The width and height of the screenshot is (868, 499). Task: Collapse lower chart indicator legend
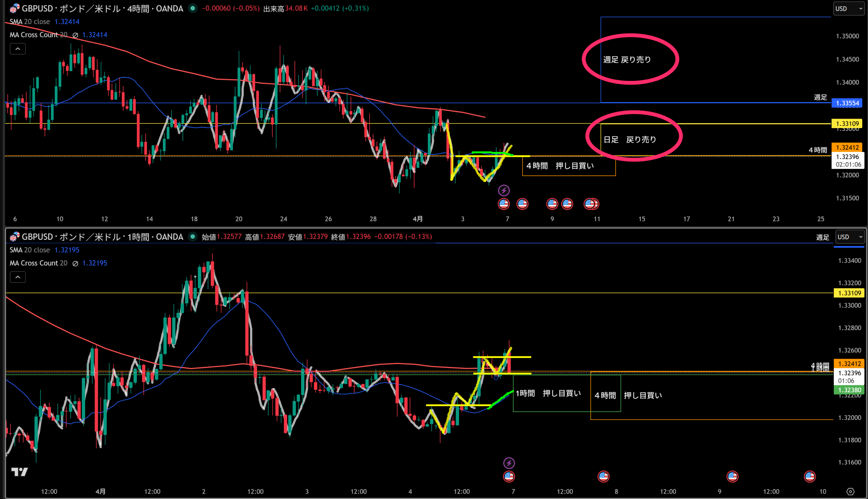pos(18,277)
